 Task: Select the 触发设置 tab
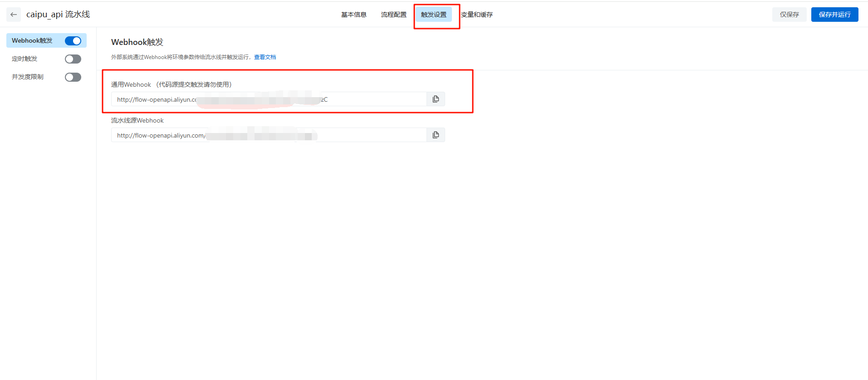(x=434, y=15)
